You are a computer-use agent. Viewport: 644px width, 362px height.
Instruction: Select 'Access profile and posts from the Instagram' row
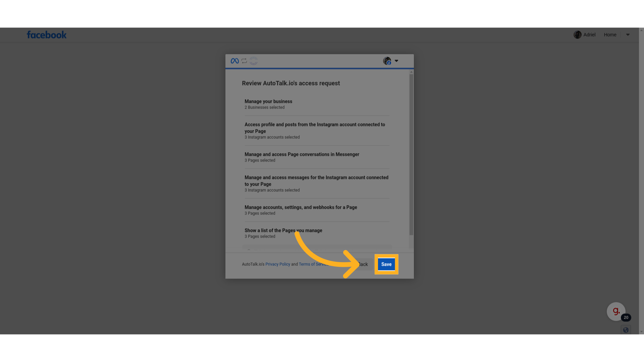point(317,130)
